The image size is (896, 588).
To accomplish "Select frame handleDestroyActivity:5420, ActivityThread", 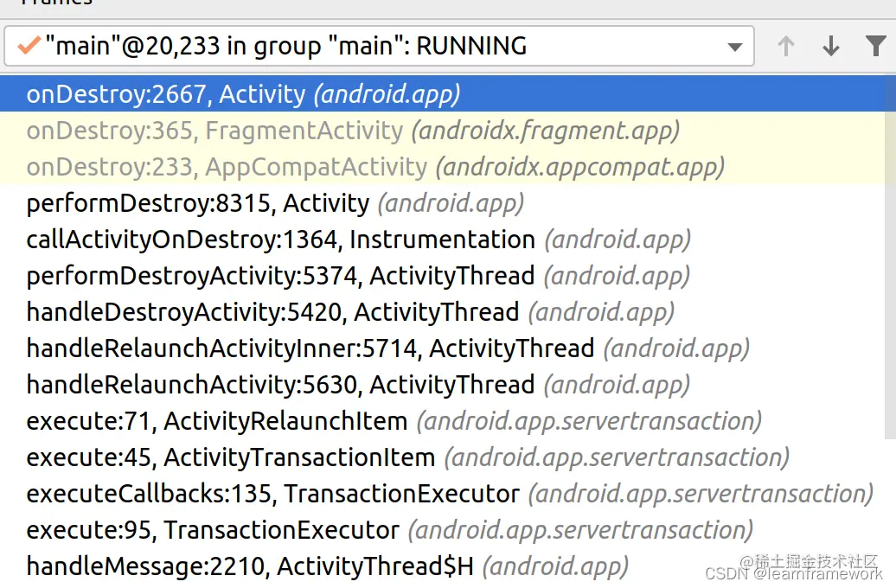I will pyautogui.click(x=442, y=311).
